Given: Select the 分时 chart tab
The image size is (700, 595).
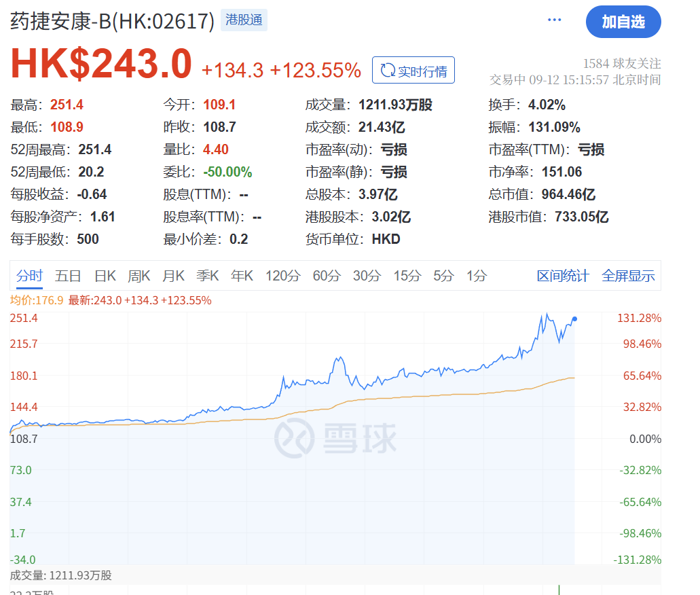Looking at the screenshot, I should [x=29, y=276].
